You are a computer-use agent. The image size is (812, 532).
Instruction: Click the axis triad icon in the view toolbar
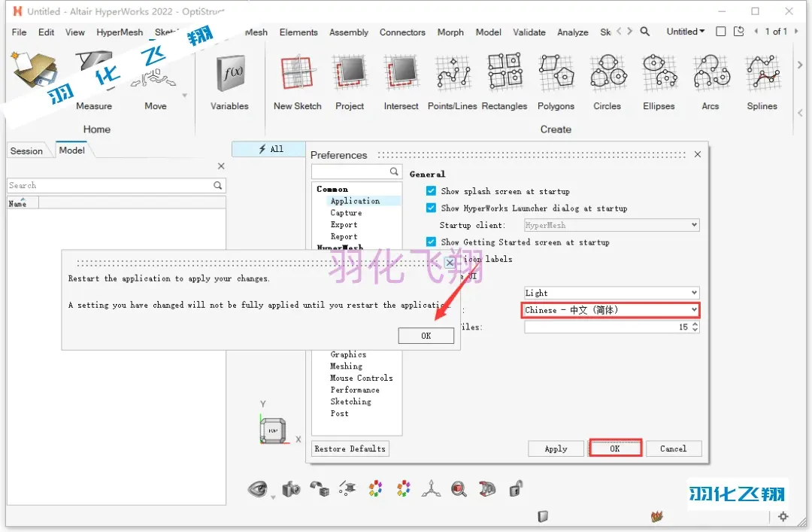pyautogui.click(x=431, y=488)
